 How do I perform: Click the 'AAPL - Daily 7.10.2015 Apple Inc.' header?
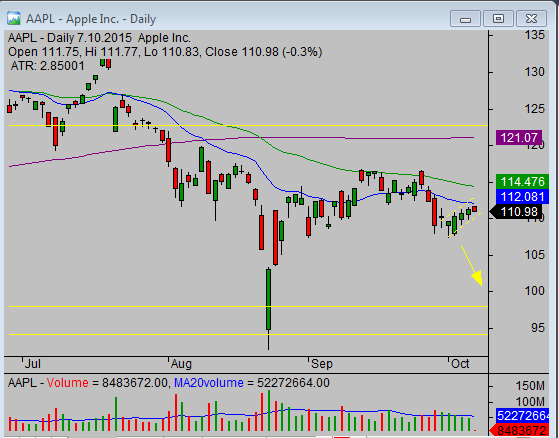[99, 38]
